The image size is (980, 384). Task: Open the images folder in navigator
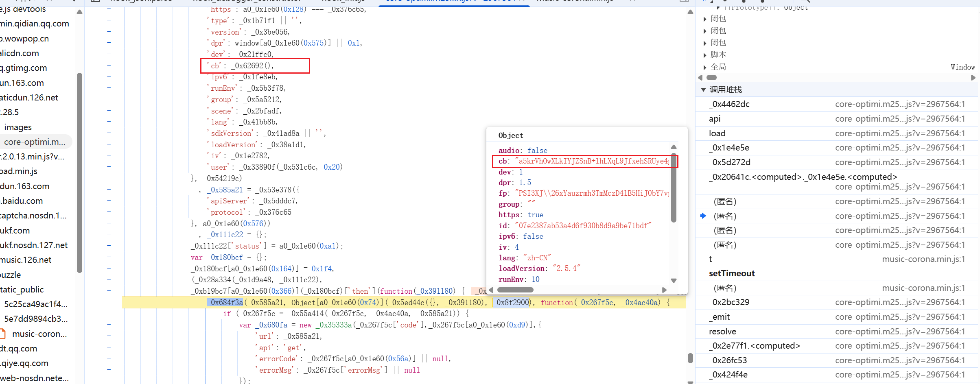click(18, 127)
